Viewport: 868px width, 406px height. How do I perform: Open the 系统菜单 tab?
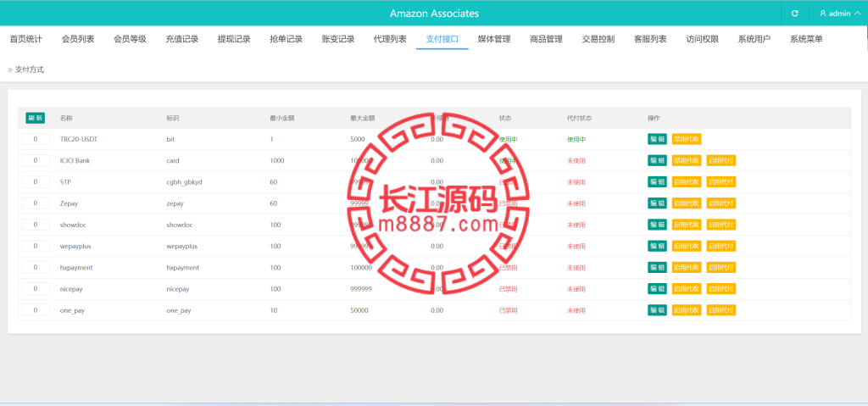[x=807, y=39]
